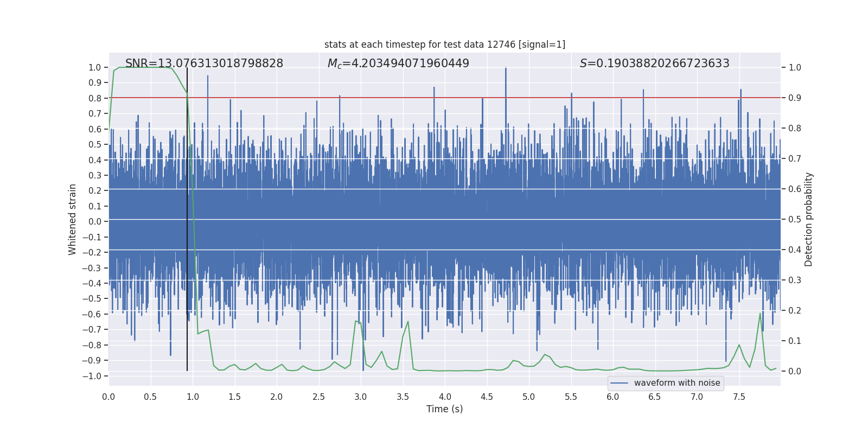
Task: Click the 'Detection probability' right axis label
Action: point(809,219)
